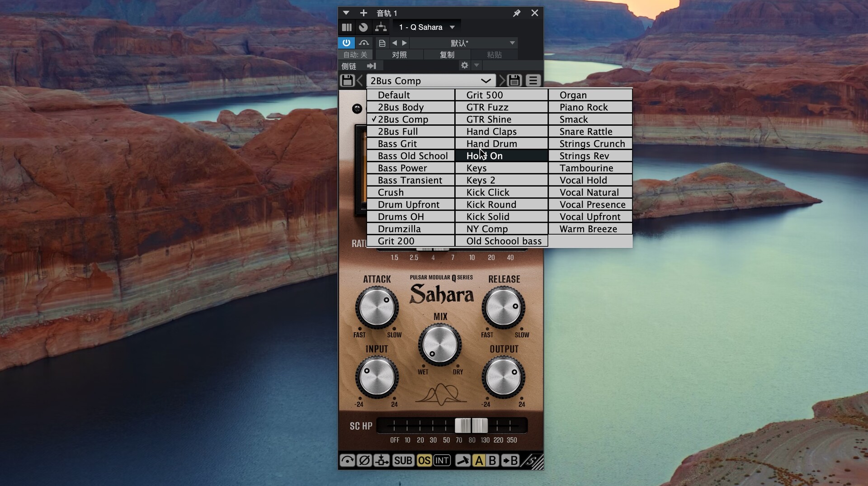The width and height of the screenshot is (868, 486).
Task: Open the 1 - Q Sahara insert dropdown
Action: coord(427,27)
